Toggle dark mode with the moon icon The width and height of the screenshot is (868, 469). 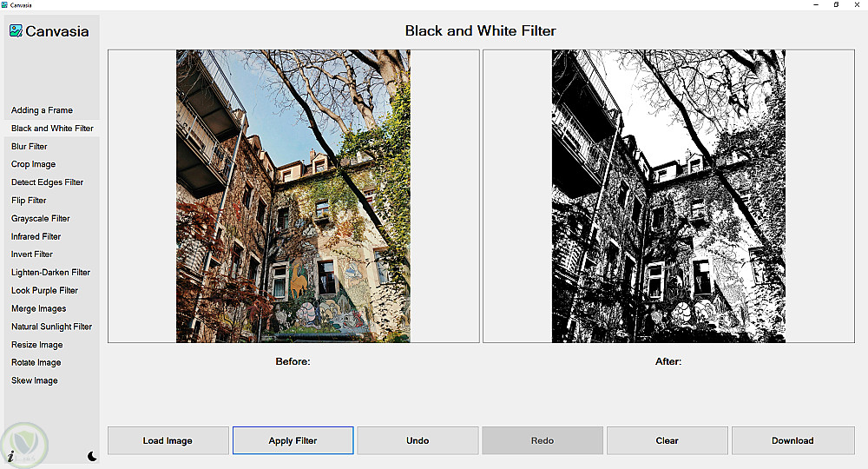click(92, 456)
